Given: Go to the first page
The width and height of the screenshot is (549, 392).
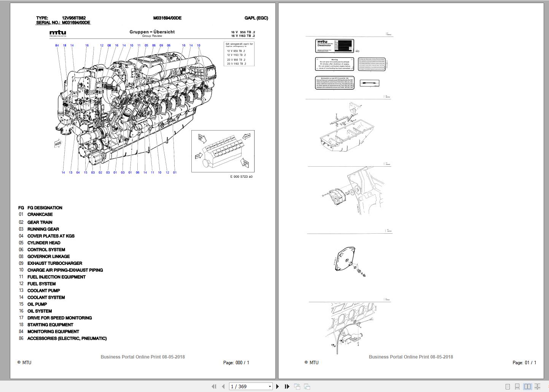Looking at the screenshot, I should [214, 386].
